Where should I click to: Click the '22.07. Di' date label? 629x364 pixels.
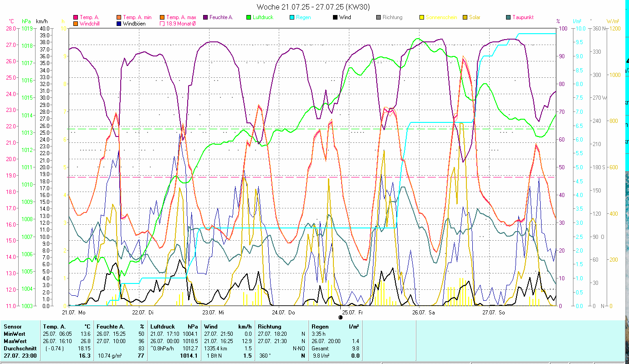pos(143,313)
